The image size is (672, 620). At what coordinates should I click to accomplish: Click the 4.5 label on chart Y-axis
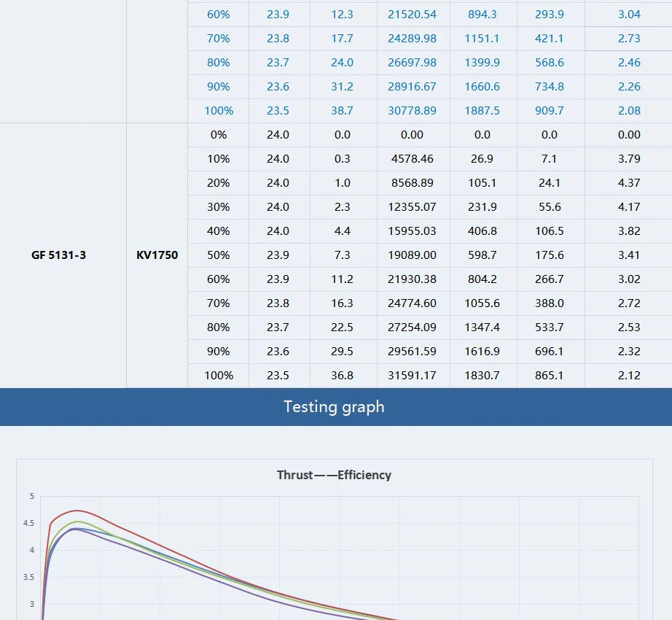point(28,524)
